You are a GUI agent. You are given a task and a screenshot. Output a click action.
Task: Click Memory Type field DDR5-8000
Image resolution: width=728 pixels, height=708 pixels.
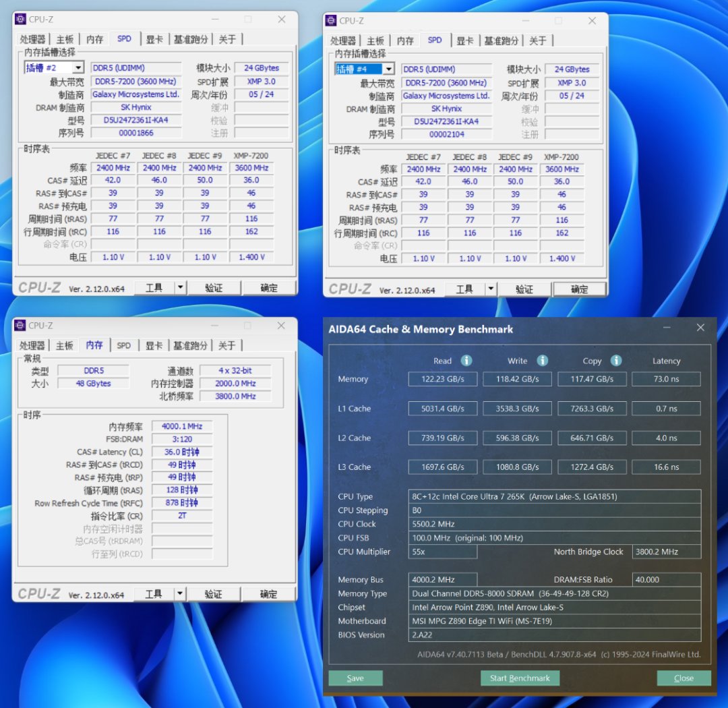555,593
